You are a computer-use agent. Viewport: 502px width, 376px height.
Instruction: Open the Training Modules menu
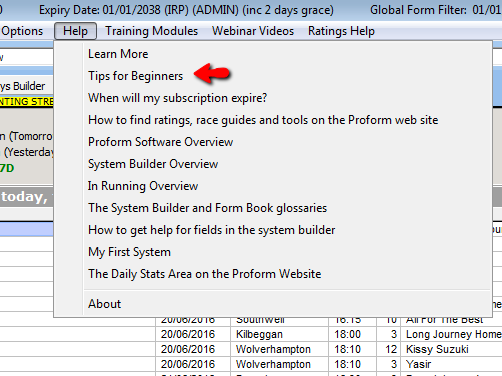click(x=152, y=31)
